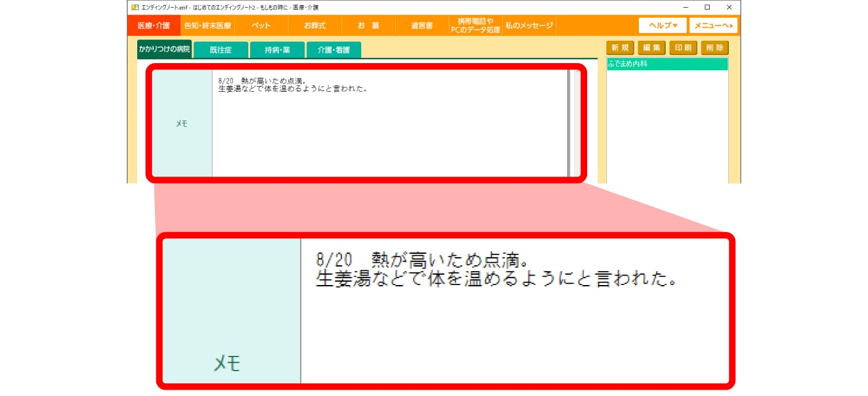Go to 私のメッセージ section
Viewport: 868px width, 396px height.
[528, 26]
